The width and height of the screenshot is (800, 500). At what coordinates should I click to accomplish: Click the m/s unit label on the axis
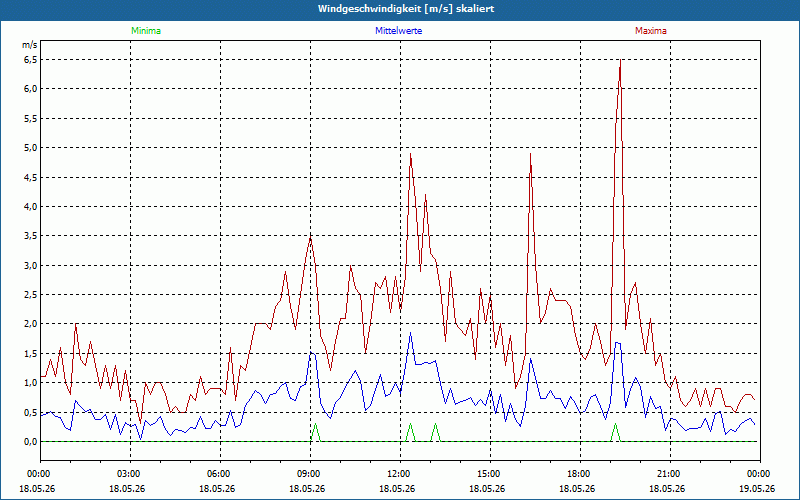pyautogui.click(x=30, y=45)
